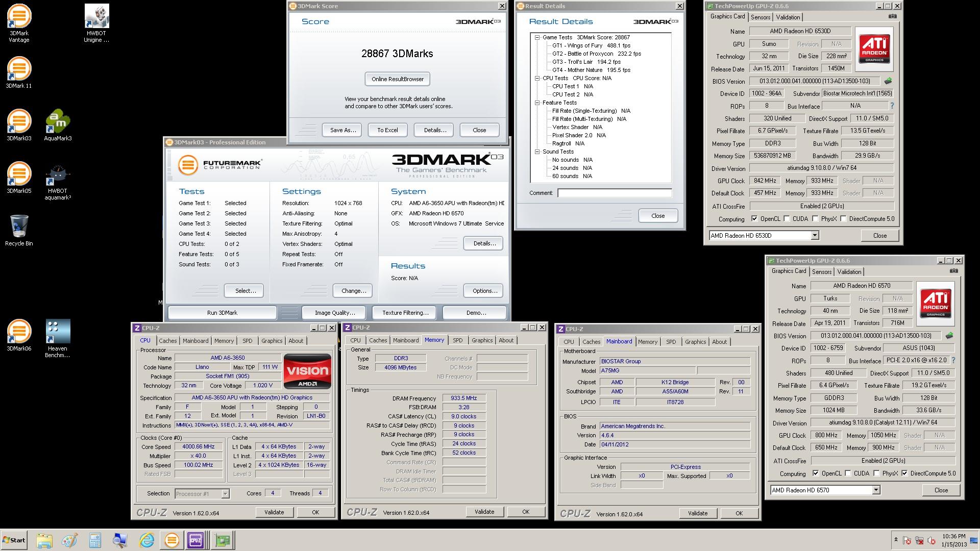Click the camera screenshot icon in HD 6530D GPU-Z
Viewport: 980px width, 551px height.
(892, 16)
